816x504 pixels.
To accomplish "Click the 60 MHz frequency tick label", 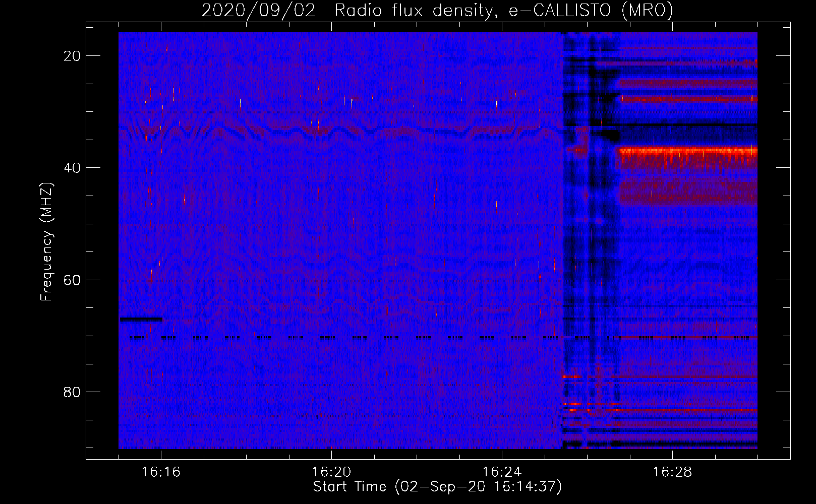I will click(x=72, y=280).
